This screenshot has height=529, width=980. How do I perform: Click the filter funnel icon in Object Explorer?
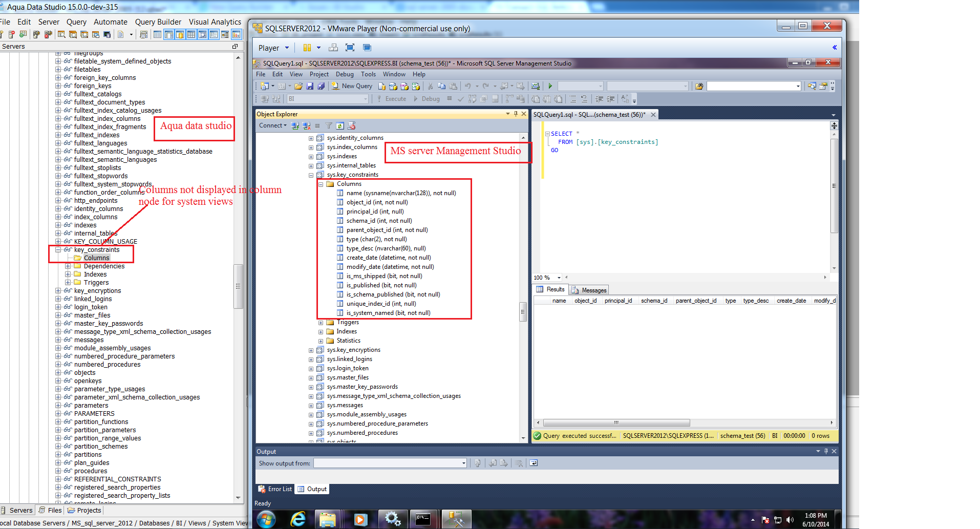(329, 125)
